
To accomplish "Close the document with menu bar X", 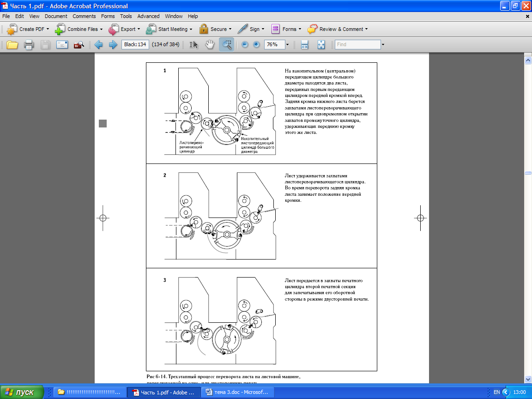I will coord(527,16).
